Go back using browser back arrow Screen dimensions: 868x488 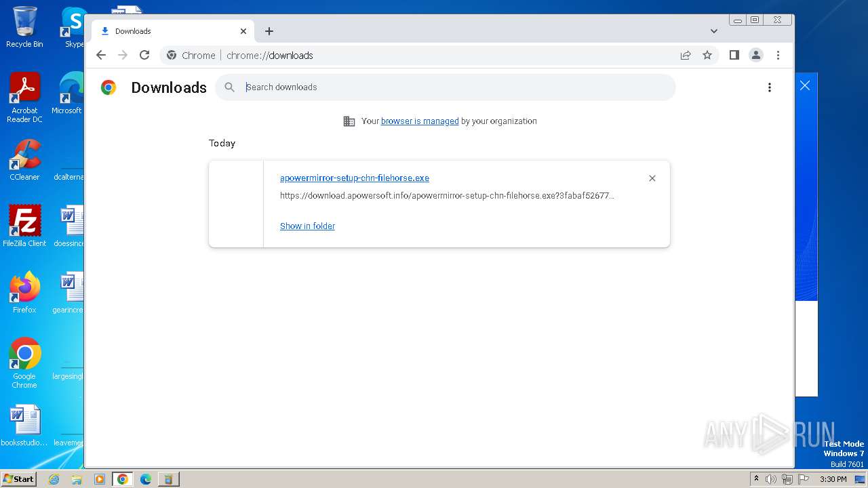point(101,56)
